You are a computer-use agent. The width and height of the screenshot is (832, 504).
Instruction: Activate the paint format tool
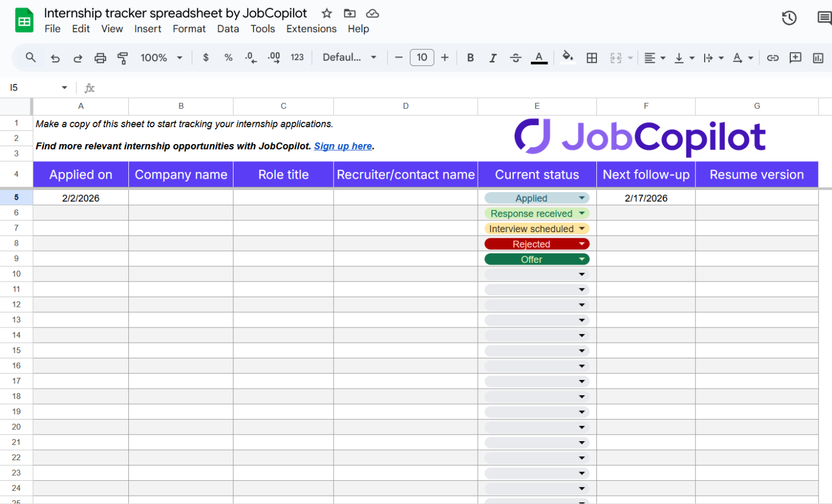click(x=123, y=58)
